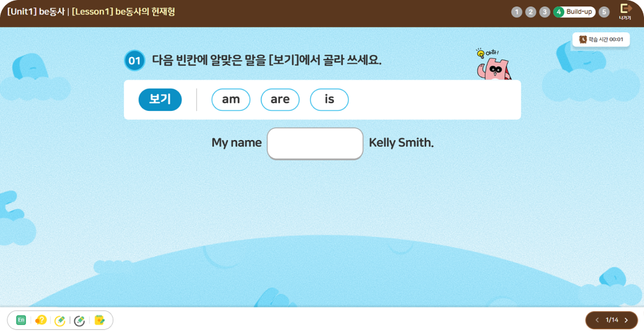Select the black circle pencil tool
644x331 pixels.
(79, 320)
